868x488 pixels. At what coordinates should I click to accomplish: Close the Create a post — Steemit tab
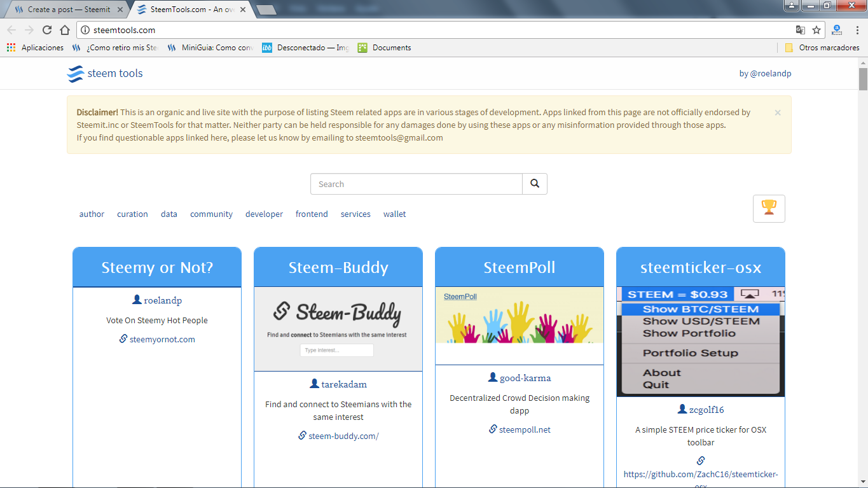[120, 10]
